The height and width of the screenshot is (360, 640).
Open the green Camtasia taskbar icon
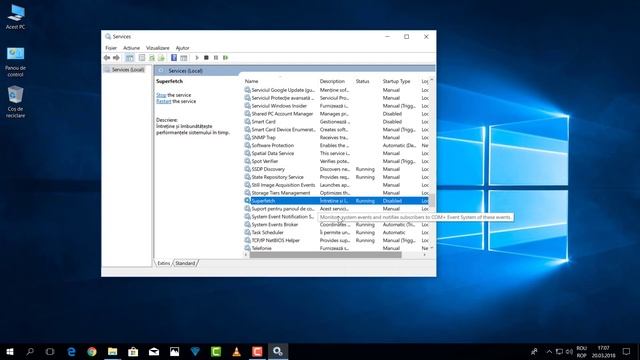pos(216,351)
